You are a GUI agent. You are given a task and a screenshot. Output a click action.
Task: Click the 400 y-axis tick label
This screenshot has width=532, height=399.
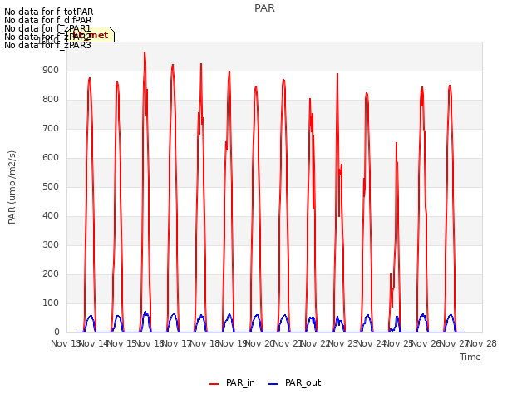pos(51,216)
